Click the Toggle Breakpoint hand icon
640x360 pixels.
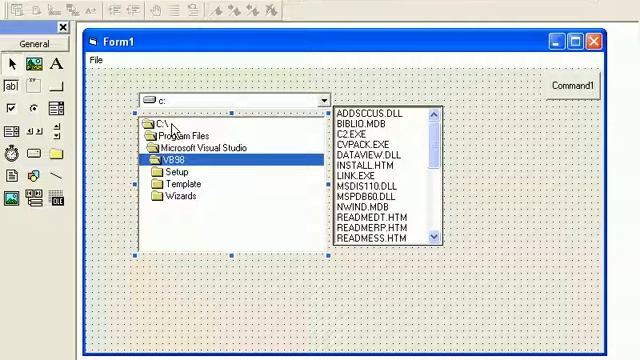(156, 10)
